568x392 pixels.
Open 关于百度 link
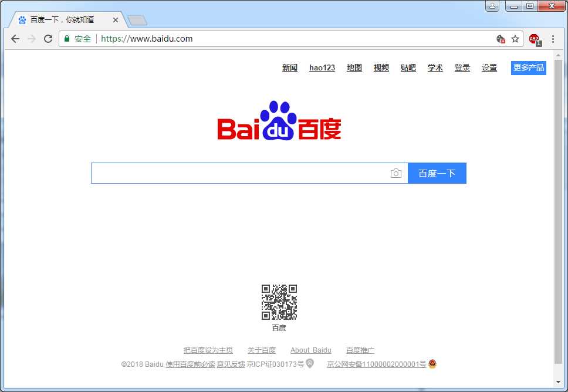(262, 350)
